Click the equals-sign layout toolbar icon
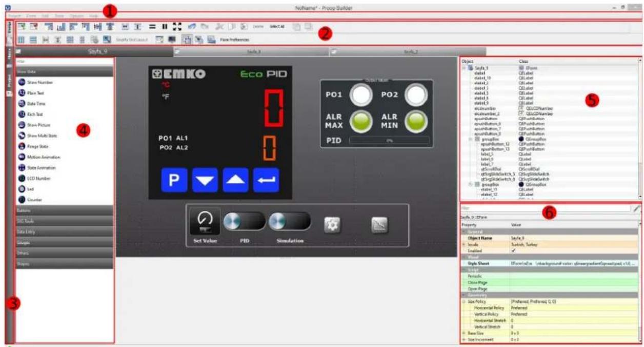The height and width of the screenshot is (347, 644). click(152, 26)
